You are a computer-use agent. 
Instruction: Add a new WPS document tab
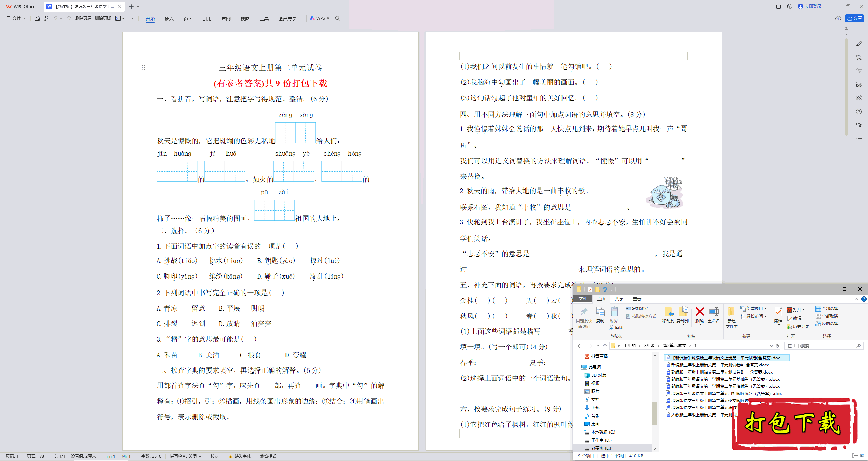(x=131, y=7)
